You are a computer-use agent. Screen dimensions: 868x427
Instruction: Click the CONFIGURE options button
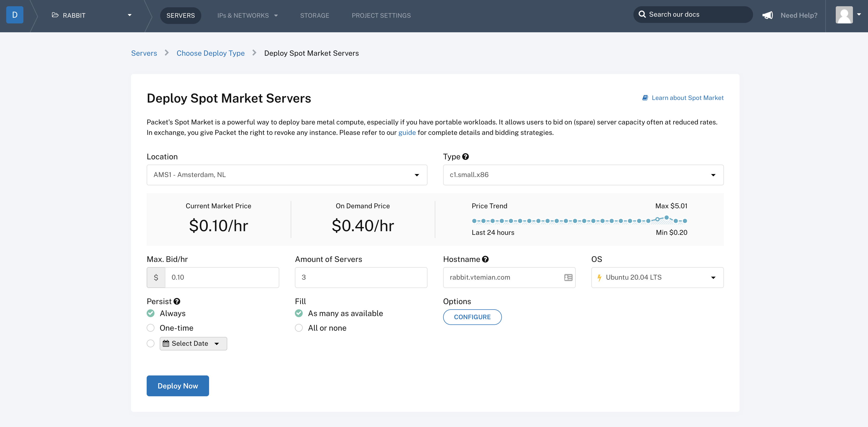(472, 317)
